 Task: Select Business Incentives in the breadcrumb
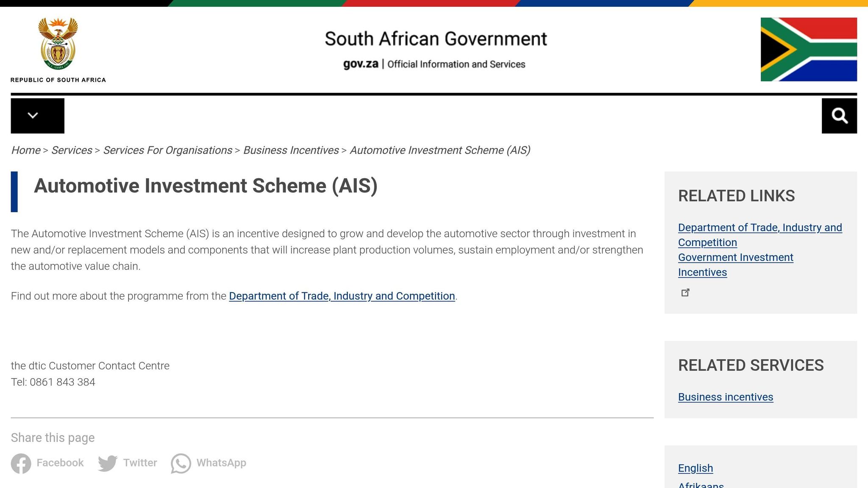291,150
